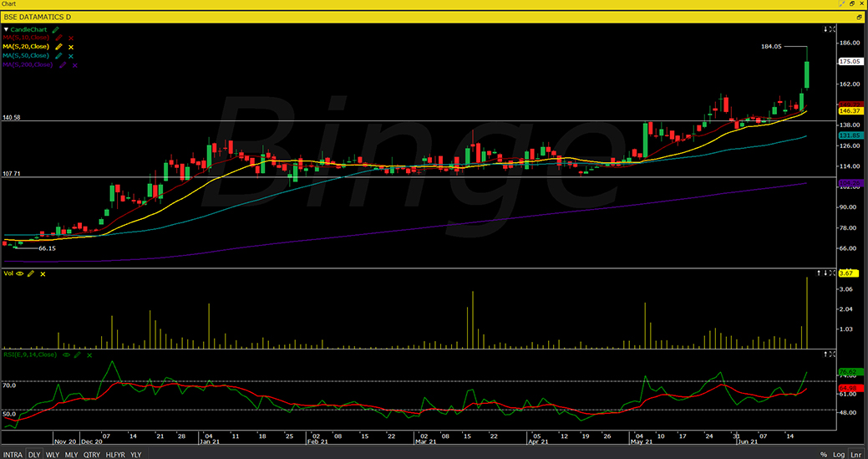868x459 pixels.
Task: Remove the MA(S,10,Close) indicator
Action: click(71, 38)
